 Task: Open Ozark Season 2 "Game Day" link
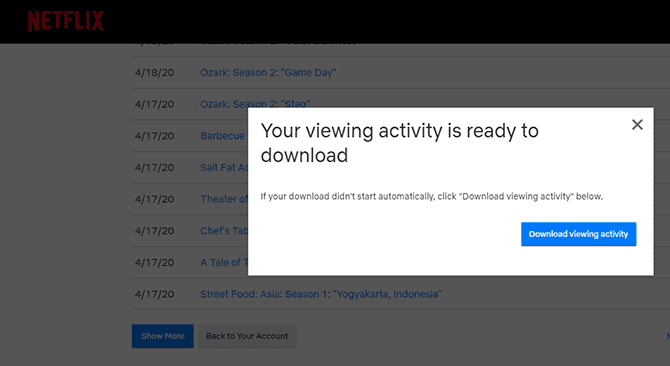click(268, 73)
